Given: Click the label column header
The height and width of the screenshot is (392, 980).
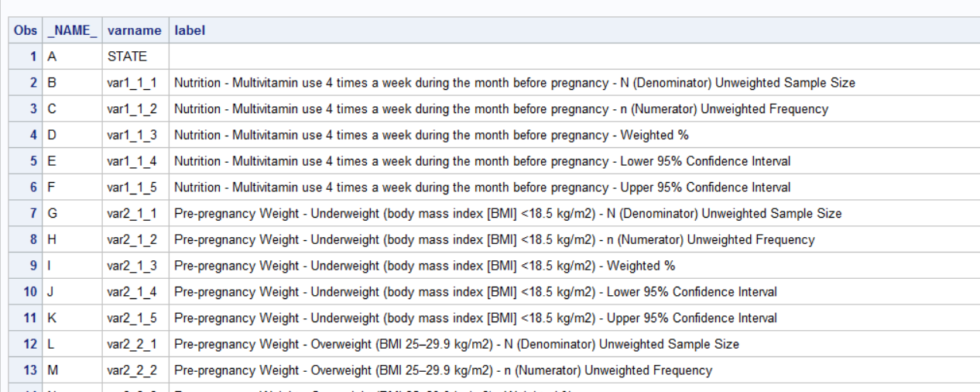Looking at the screenshot, I should pos(190,30).
